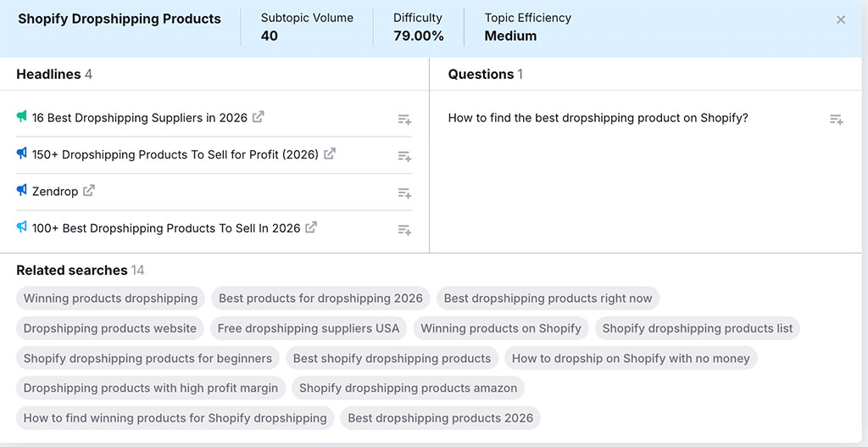Click the Subtopic Volume value 40
Viewport: 868px width, 447px height.
(x=269, y=36)
